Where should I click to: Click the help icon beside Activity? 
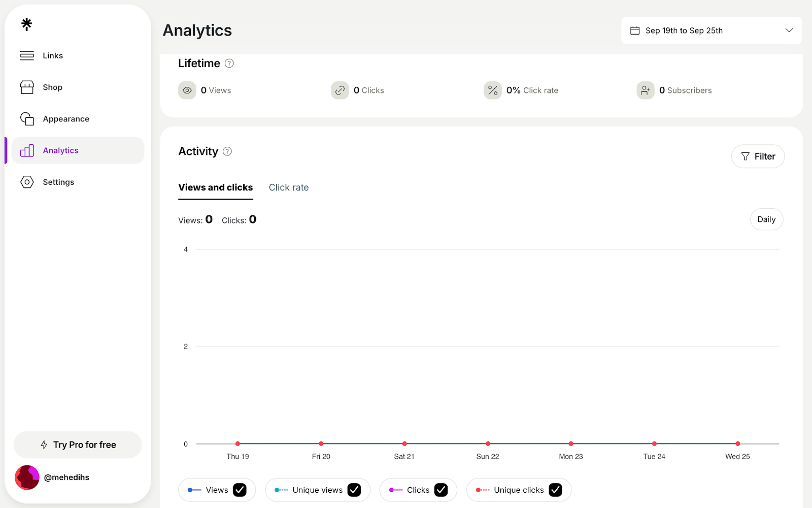point(227,151)
